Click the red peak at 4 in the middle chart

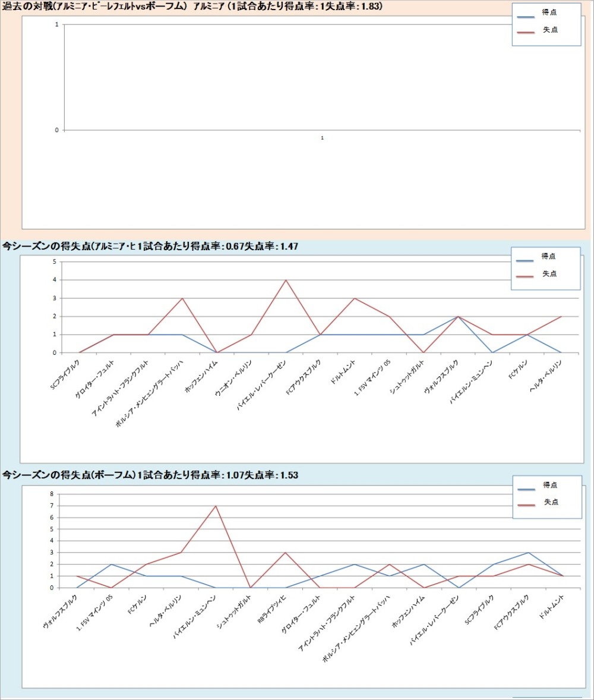tap(286, 280)
